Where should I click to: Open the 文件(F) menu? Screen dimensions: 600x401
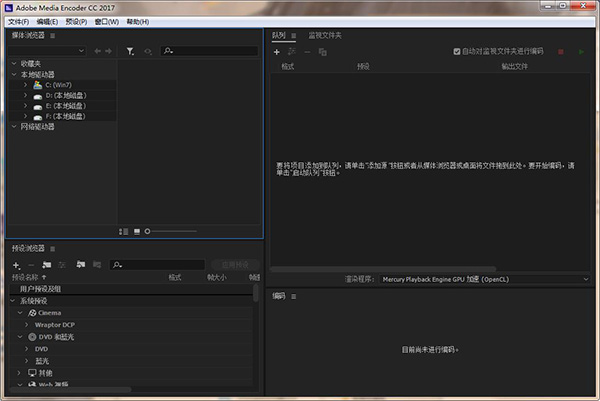click(18, 22)
